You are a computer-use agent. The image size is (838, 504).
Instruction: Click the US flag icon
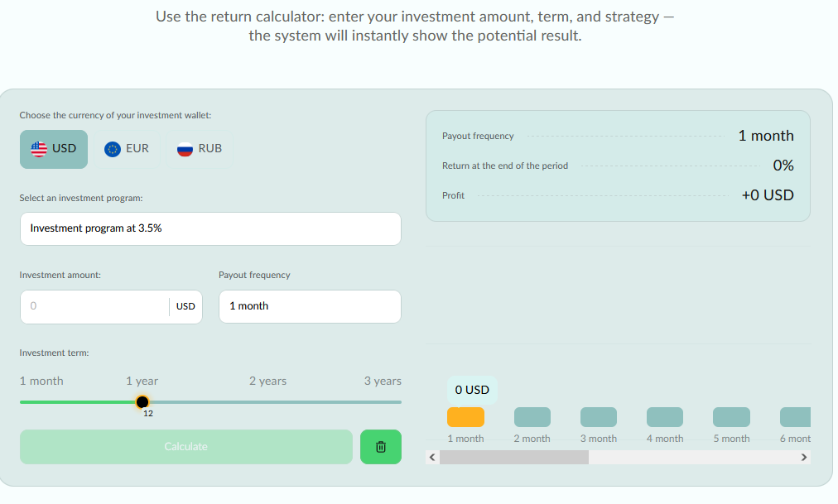coord(39,149)
